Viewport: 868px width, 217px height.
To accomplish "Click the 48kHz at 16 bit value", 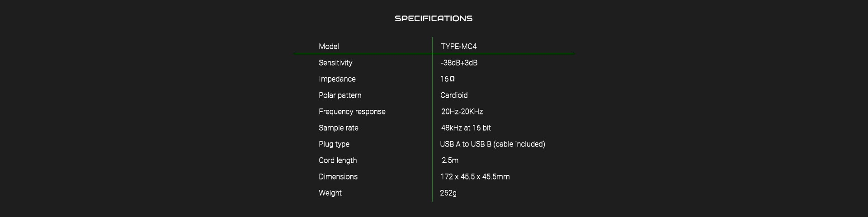I will [466, 128].
